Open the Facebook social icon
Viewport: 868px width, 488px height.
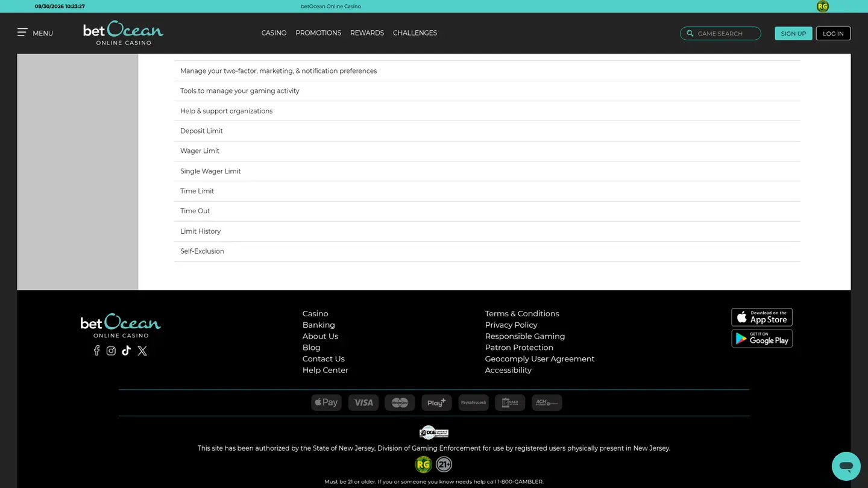[x=96, y=351]
